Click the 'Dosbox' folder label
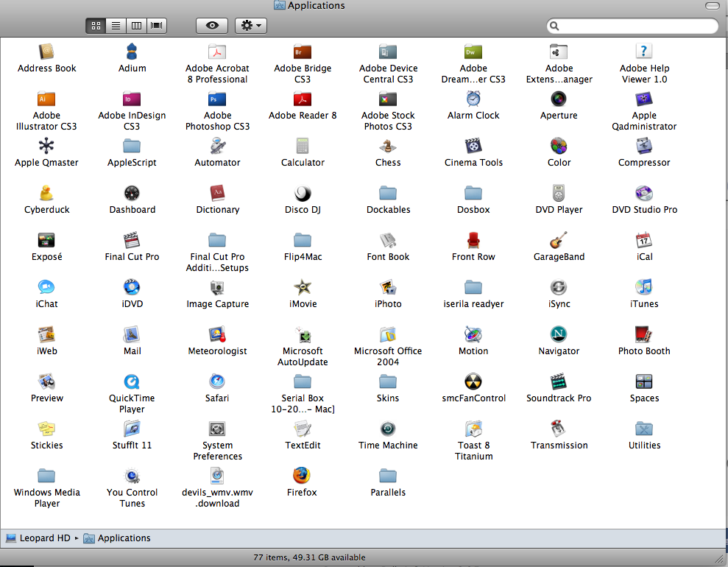The width and height of the screenshot is (728, 567). click(473, 209)
